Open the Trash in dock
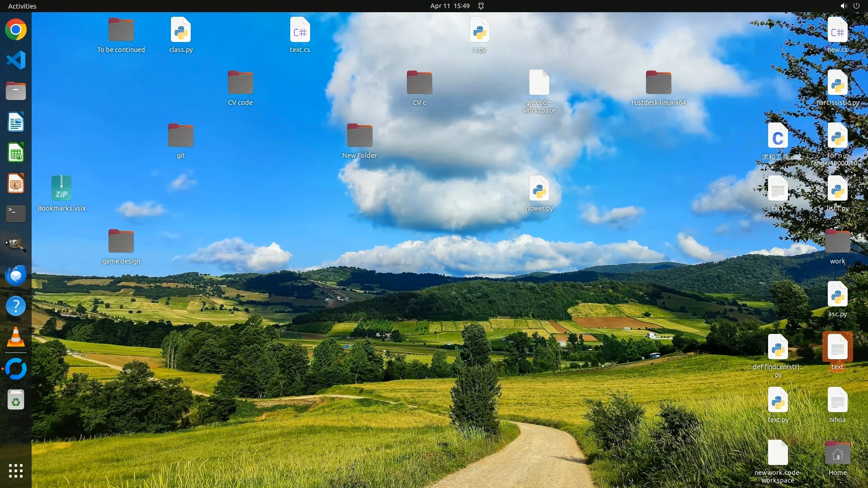 click(x=16, y=400)
